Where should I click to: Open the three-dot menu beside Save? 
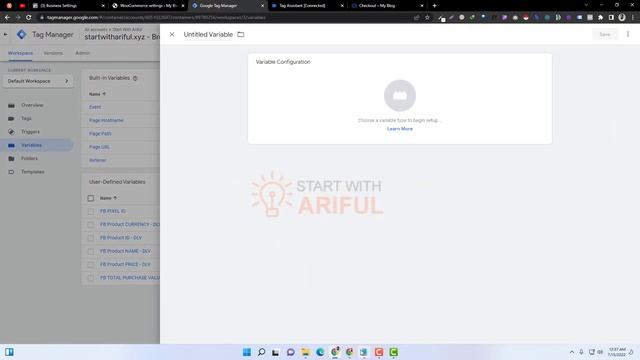[628, 34]
